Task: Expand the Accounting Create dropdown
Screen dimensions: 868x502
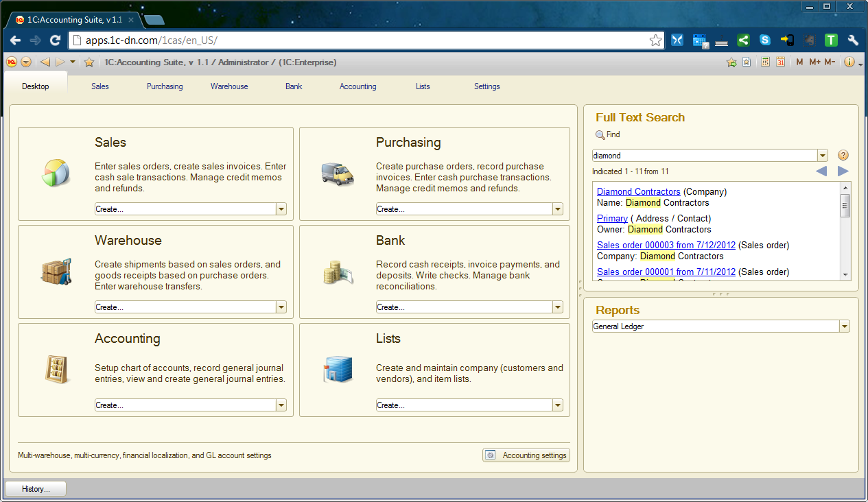Action: 281,405
